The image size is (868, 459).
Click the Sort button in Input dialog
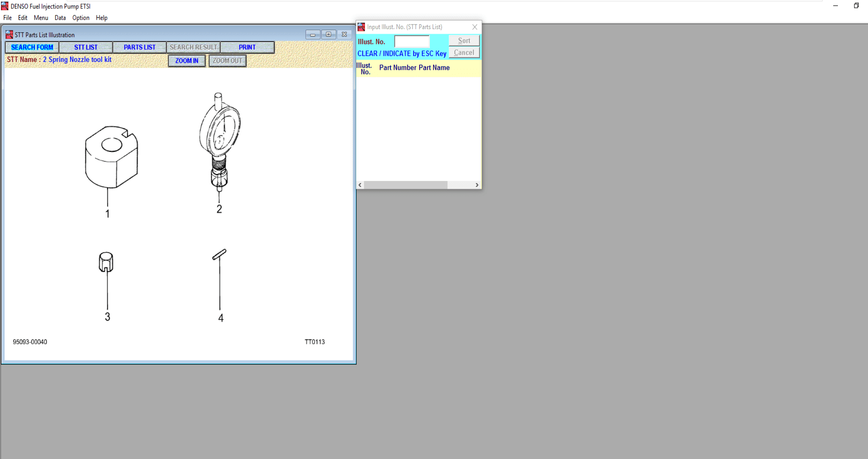[x=464, y=41]
